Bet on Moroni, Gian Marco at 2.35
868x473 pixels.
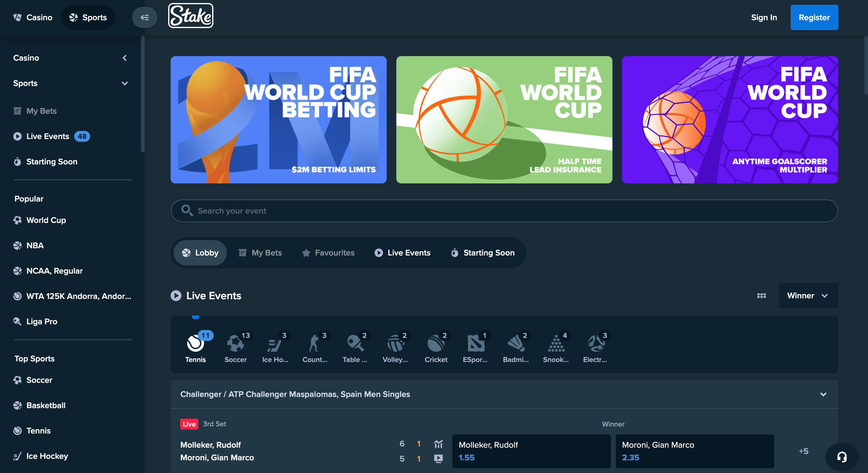694,451
